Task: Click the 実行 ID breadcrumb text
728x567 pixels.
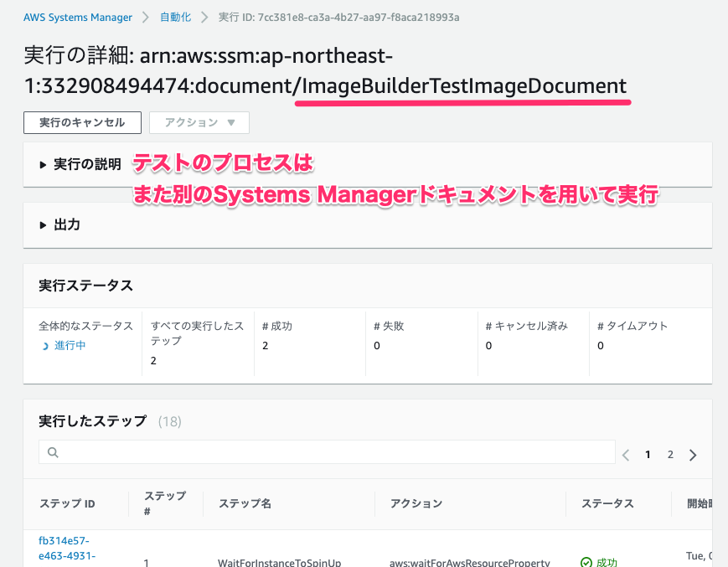Action: click(x=339, y=17)
